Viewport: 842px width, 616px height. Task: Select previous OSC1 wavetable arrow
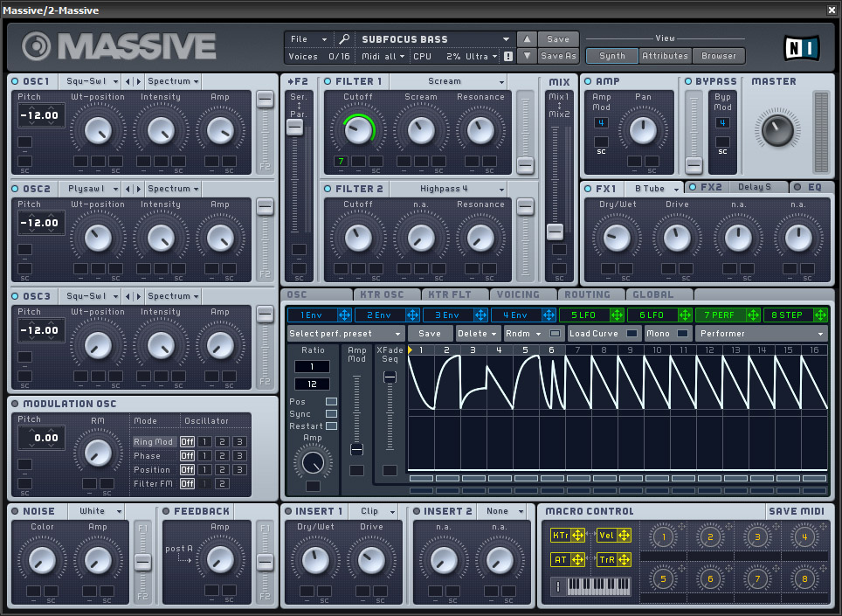[x=128, y=81]
